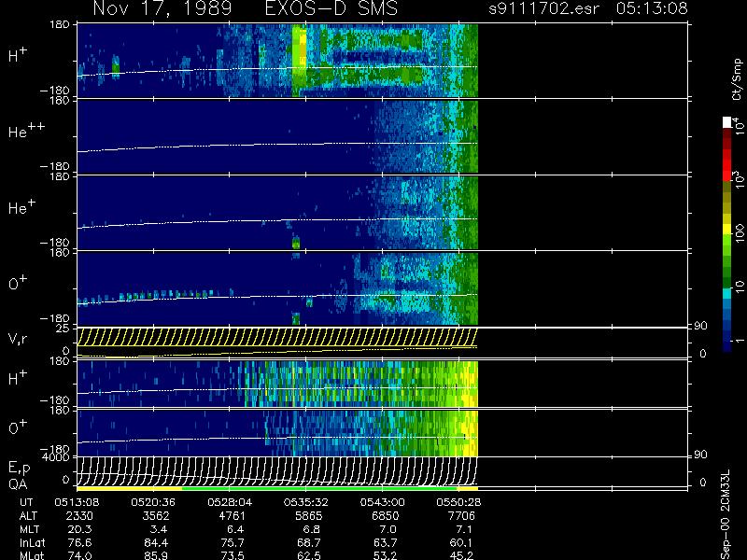Click the H+ label just below V,r
The image size is (747, 560).
click(x=18, y=378)
